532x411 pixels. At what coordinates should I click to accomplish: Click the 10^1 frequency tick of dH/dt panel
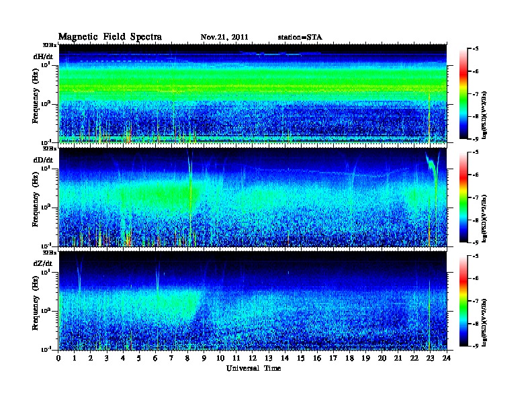pyautogui.click(x=46, y=64)
